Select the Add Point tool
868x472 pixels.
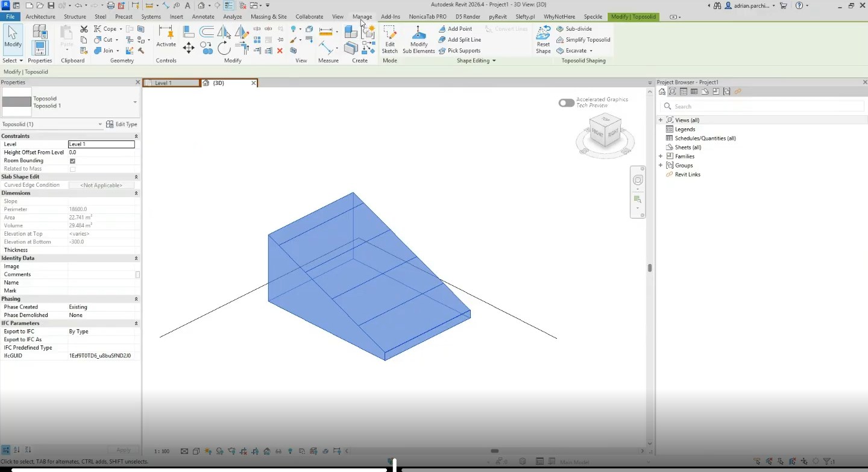tap(455, 29)
